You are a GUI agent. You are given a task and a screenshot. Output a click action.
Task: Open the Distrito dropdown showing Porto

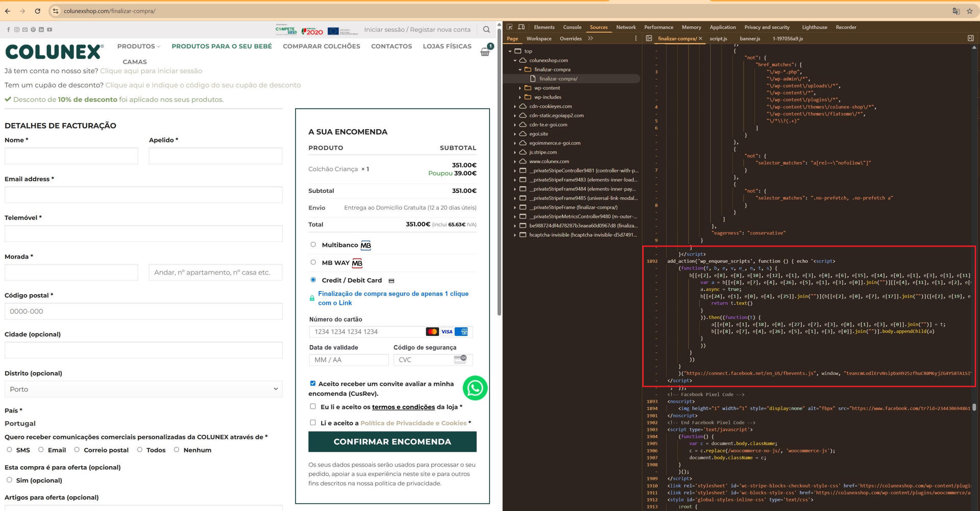point(143,389)
